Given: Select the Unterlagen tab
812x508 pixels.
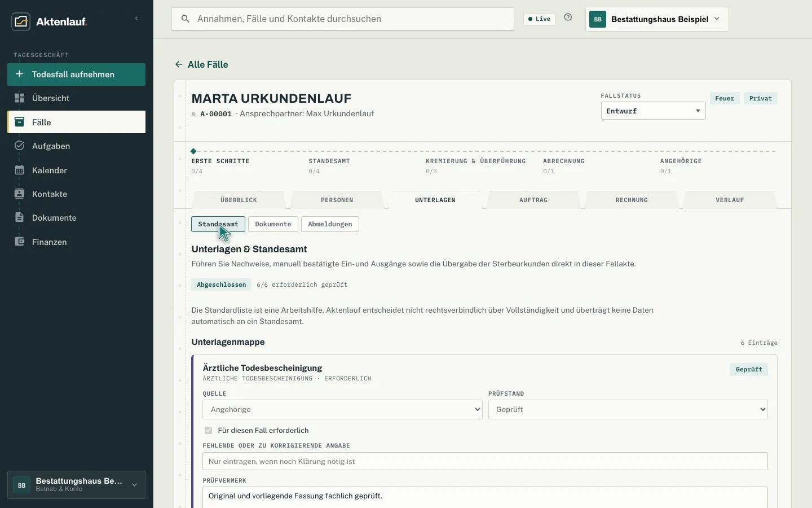Looking at the screenshot, I should click(x=435, y=200).
